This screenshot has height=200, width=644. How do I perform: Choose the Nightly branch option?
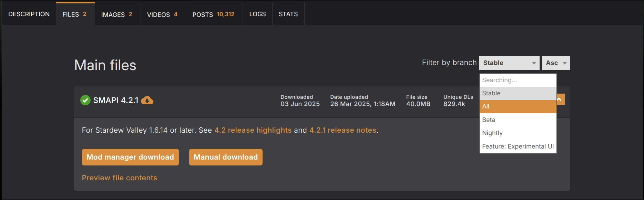click(x=518, y=133)
